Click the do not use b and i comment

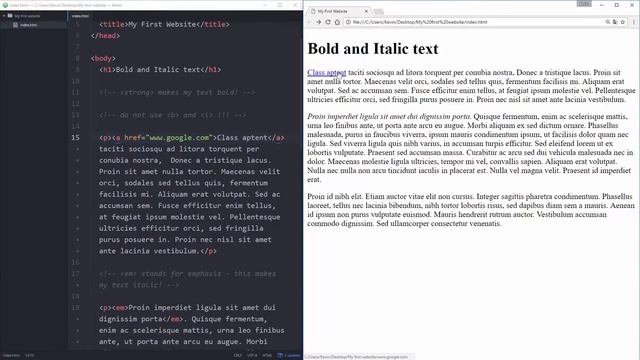tap(173, 116)
